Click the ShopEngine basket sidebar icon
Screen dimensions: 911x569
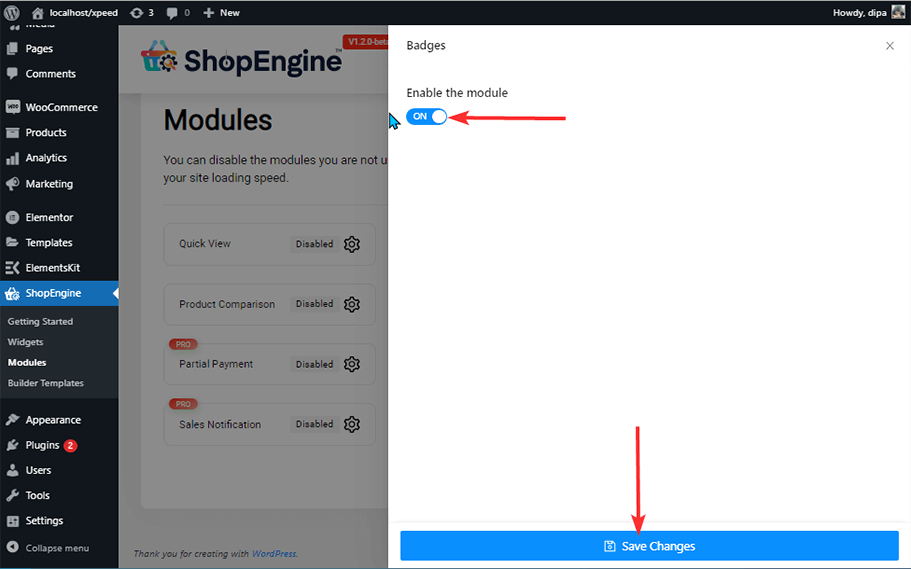12,294
